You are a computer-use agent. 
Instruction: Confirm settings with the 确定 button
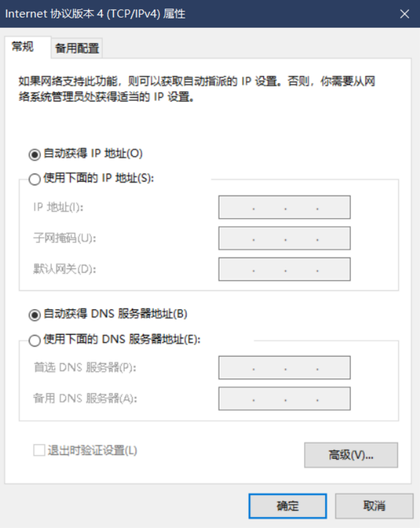coord(287,506)
